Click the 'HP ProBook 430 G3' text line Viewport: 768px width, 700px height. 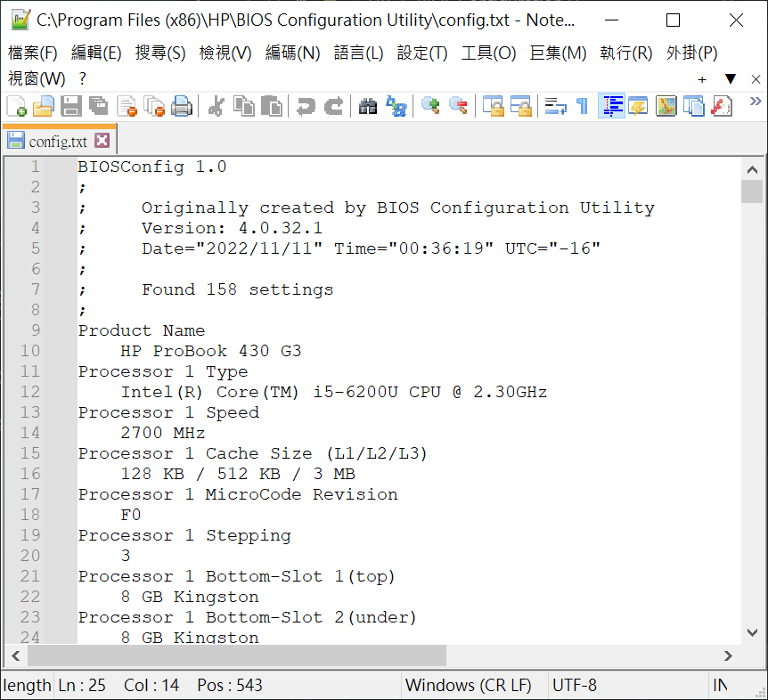coord(210,351)
